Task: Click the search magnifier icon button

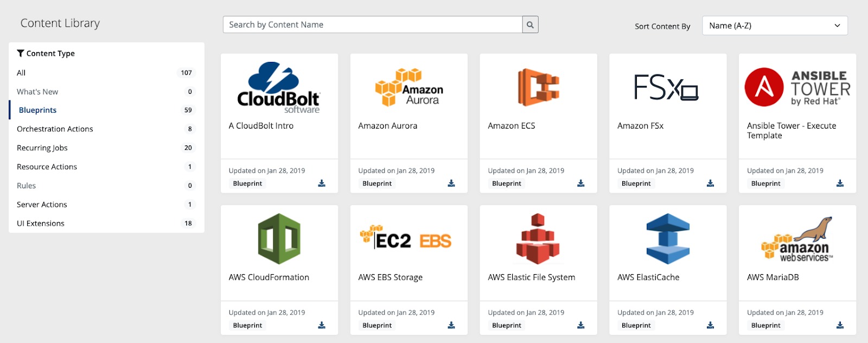Action: click(530, 24)
